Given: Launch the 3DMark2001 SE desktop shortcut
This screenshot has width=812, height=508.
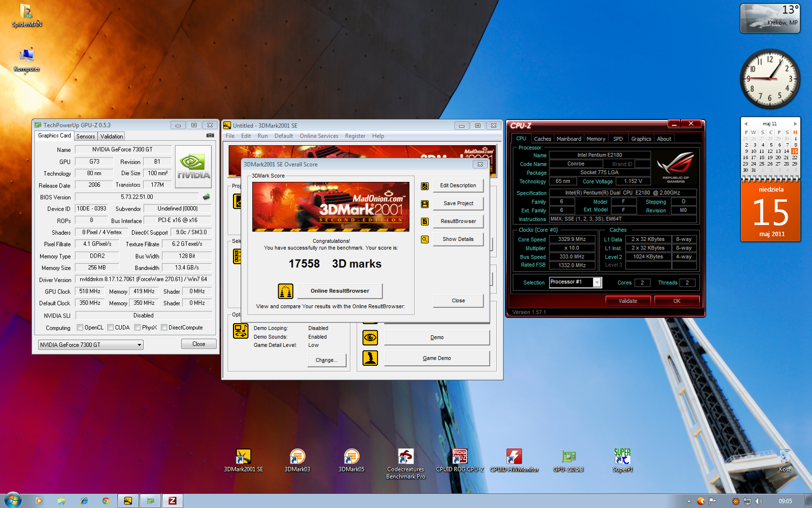Looking at the screenshot, I should click(244, 460).
